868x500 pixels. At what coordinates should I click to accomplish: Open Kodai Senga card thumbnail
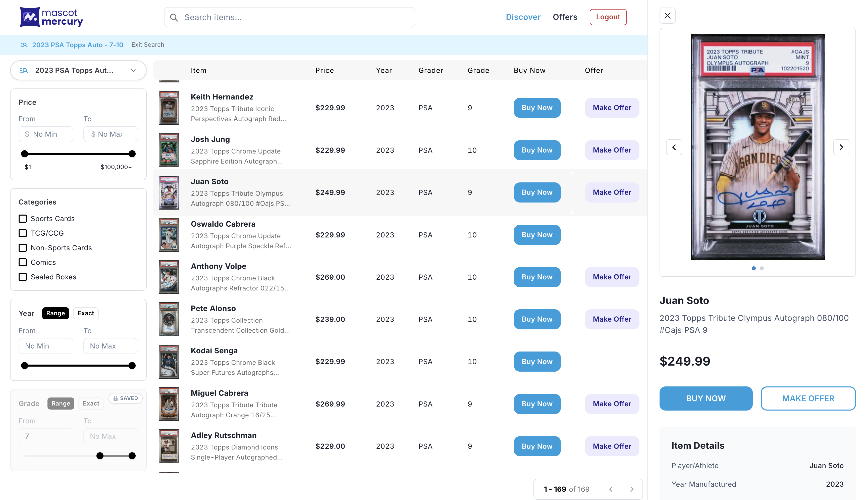pyautogui.click(x=169, y=362)
